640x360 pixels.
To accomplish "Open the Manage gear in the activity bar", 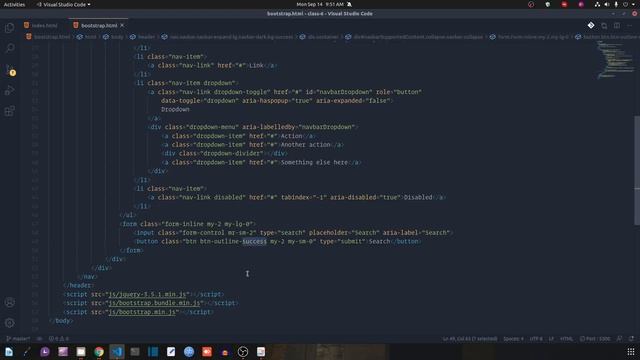I will (10, 323).
